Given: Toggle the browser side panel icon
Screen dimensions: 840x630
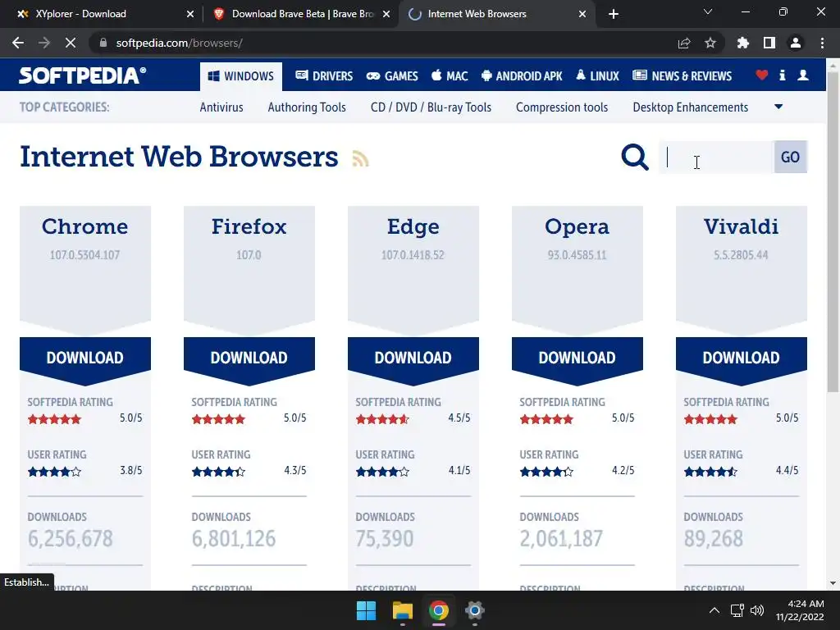Looking at the screenshot, I should click(x=769, y=43).
